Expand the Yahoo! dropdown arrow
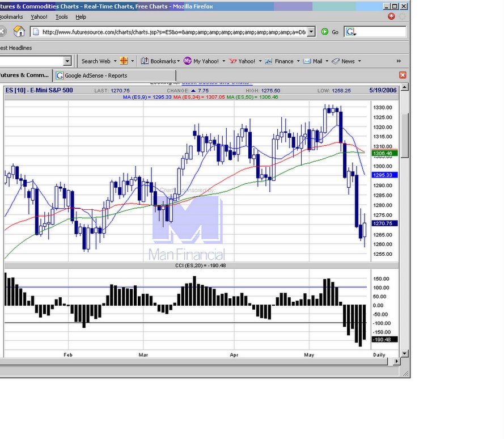The width and height of the screenshot is (504, 439). (x=260, y=61)
